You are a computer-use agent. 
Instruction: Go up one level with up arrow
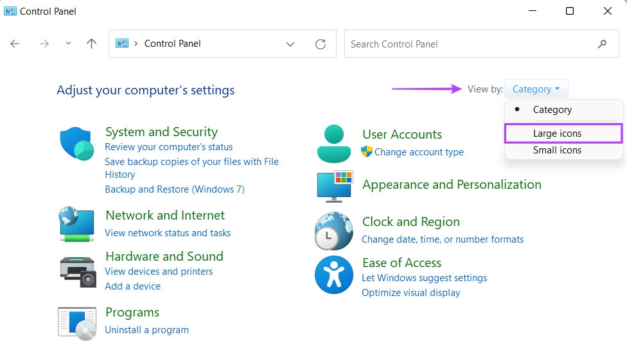coord(92,44)
